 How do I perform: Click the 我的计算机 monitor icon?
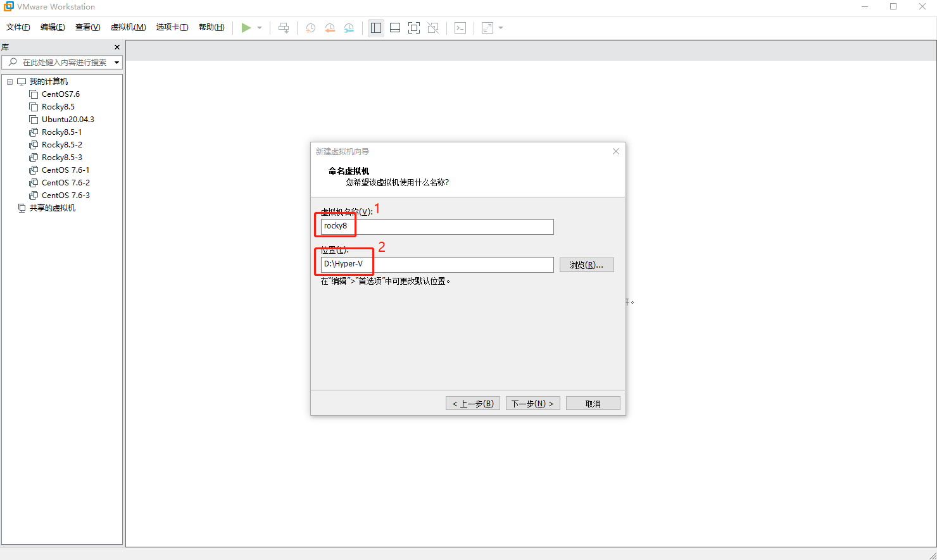(x=22, y=82)
